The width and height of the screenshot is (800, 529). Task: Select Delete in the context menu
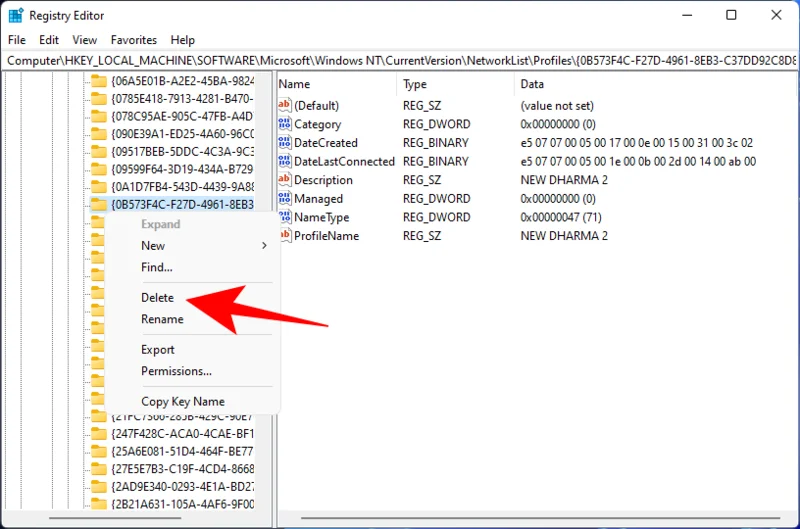click(x=157, y=298)
